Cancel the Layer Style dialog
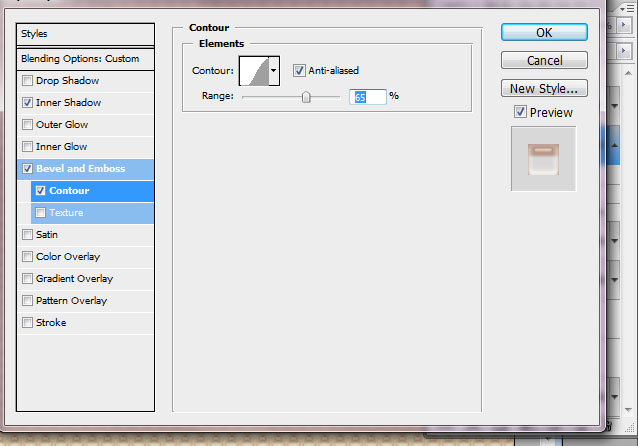This screenshot has height=446, width=638. (x=543, y=61)
